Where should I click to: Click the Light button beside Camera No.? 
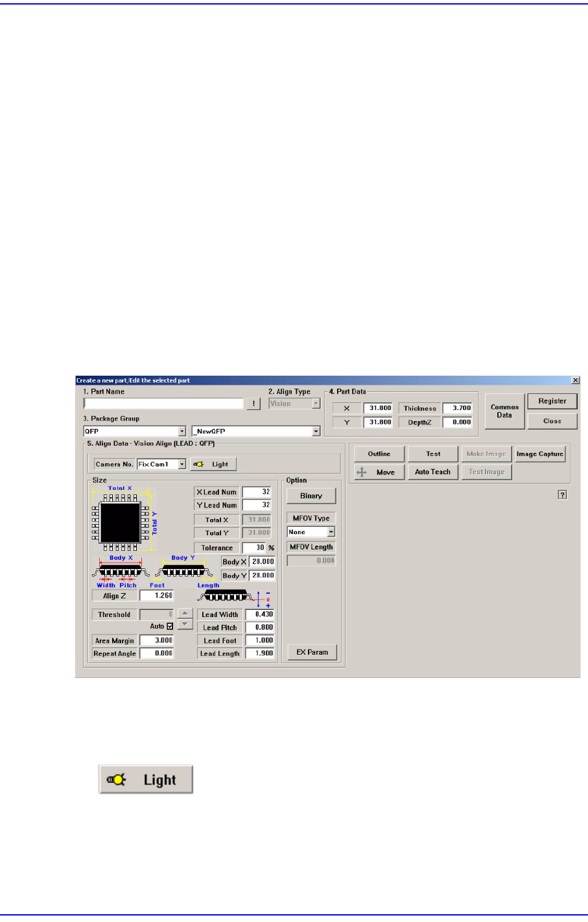coord(213,464)
